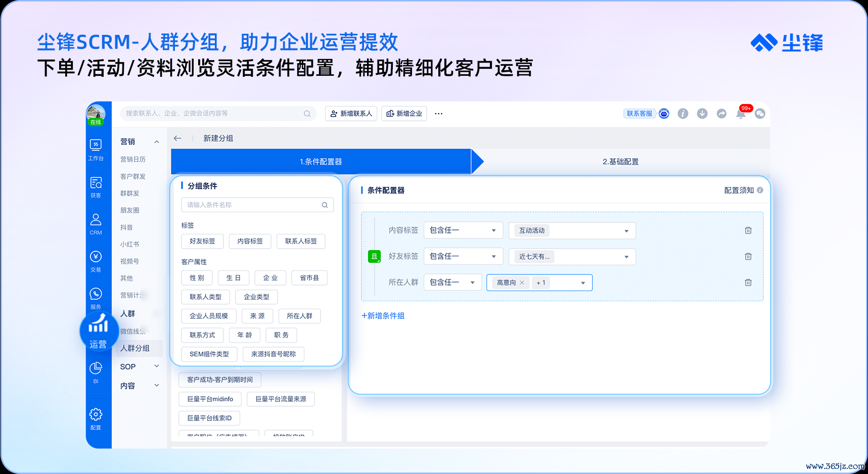Open the 运营 operations sidebar icon
The width and height of the screenshot is (868, 474).
coord(98,331)
